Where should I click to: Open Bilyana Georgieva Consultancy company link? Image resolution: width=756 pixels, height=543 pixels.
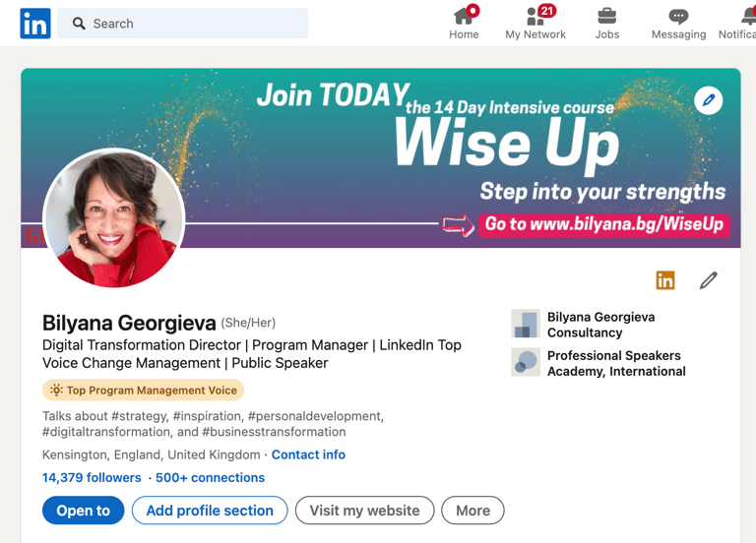click(600, 325)
